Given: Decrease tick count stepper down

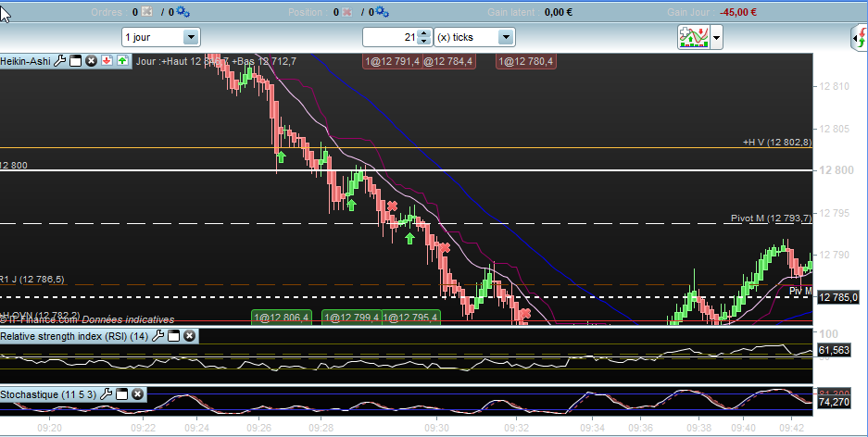Looking at the screenshot, I should point(424,42).
